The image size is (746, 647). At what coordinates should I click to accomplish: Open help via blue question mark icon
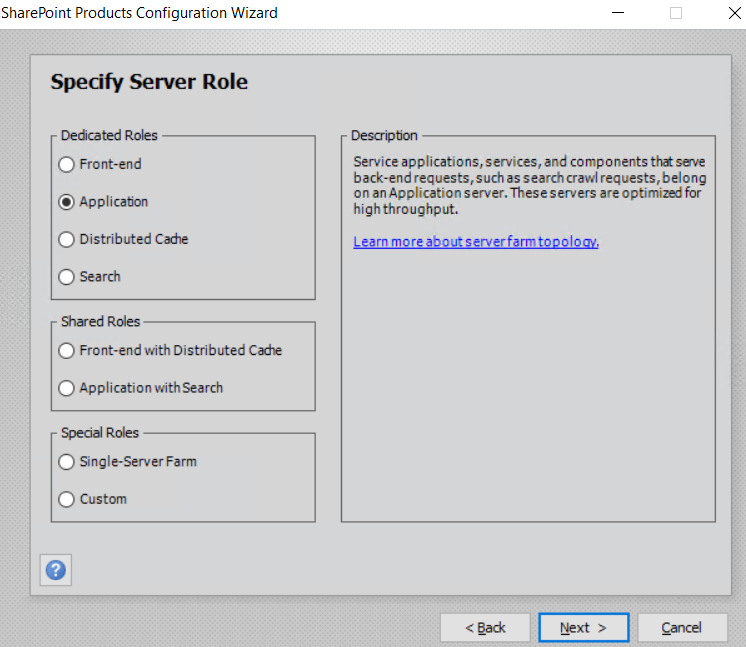point(56,570)
